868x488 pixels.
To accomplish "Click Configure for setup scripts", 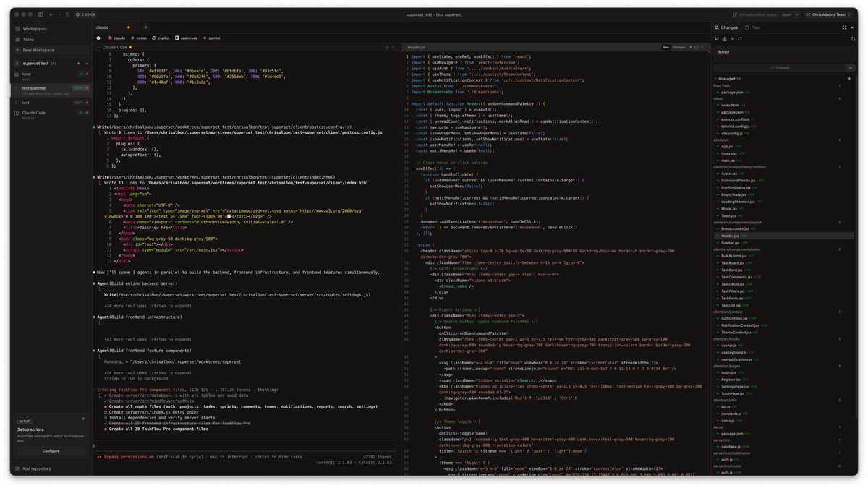I will coord(51,450).
